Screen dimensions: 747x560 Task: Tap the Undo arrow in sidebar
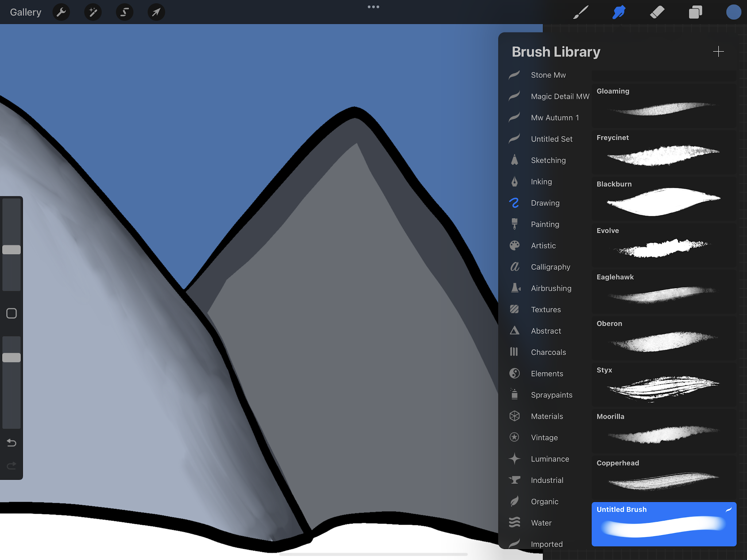pyautogui.click(x=12, y=443)
